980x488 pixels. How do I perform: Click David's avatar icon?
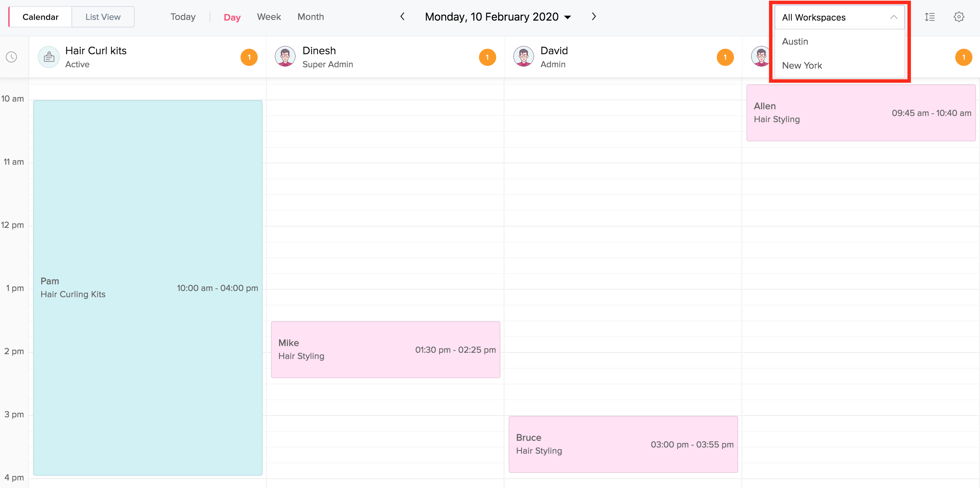523,57
